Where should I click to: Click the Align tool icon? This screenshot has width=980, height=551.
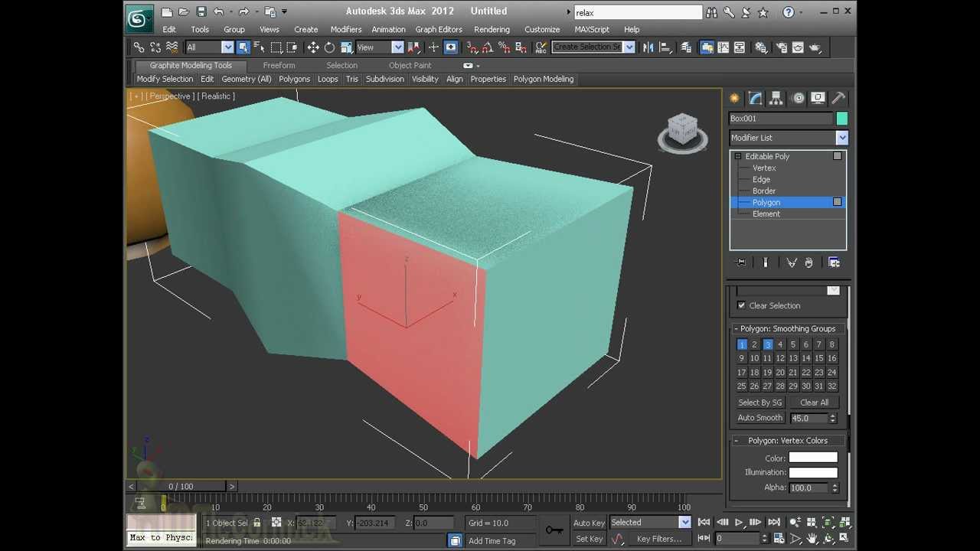[x=665, y=47]
